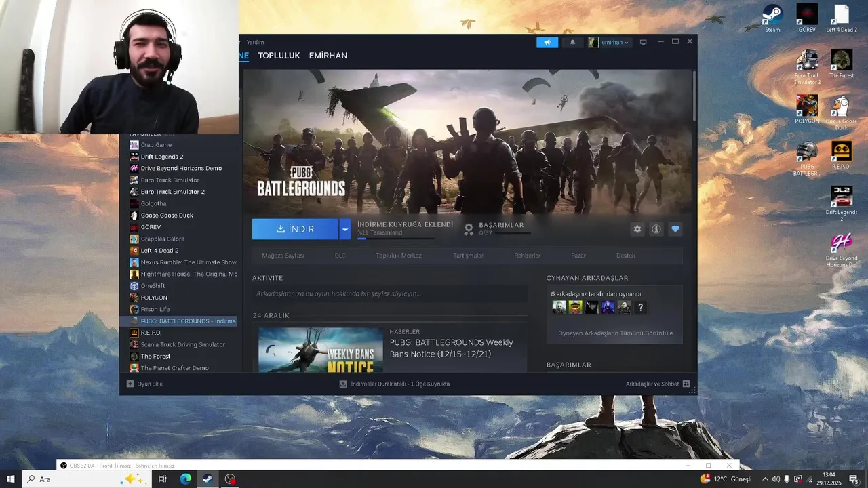
Task: Open the Mağaza Sayfası tab
Action: tap(283, 256)
